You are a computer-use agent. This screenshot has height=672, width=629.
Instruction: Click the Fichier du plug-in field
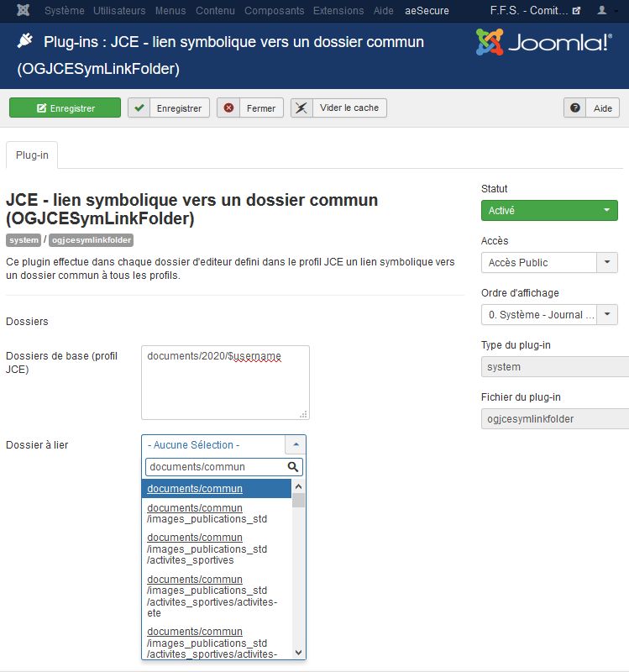[x=555, y=418]
